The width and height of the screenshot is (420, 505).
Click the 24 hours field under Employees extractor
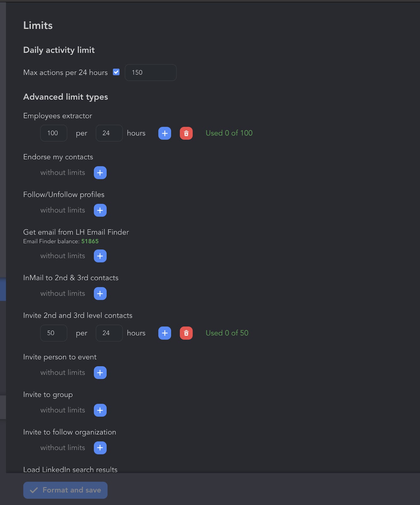point(109,133)
